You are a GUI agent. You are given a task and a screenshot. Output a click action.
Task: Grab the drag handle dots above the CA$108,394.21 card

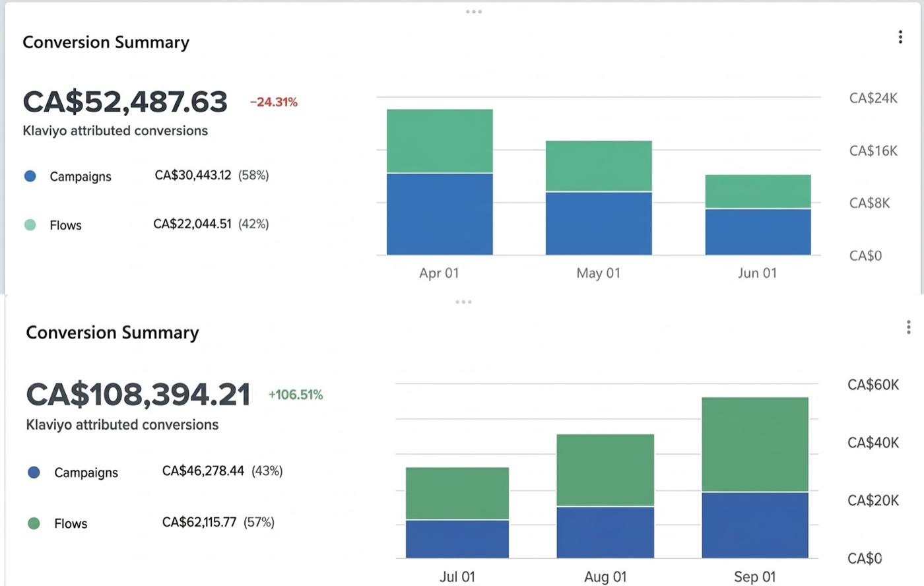(463, 302)
